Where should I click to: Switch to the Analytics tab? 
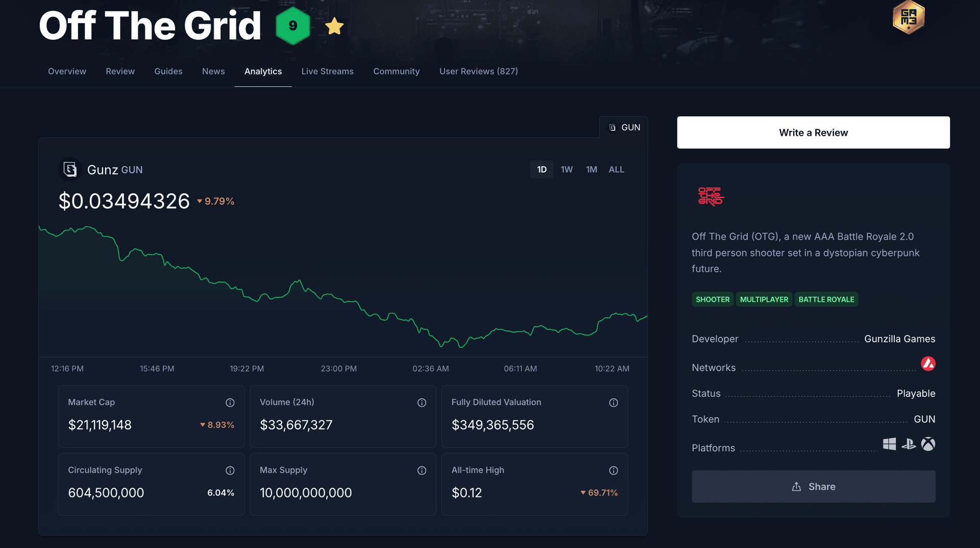click(263, 71)
